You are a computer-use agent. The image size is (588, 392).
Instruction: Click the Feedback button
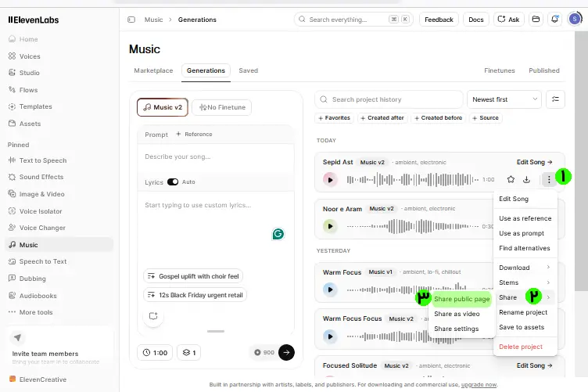point(439,20)
